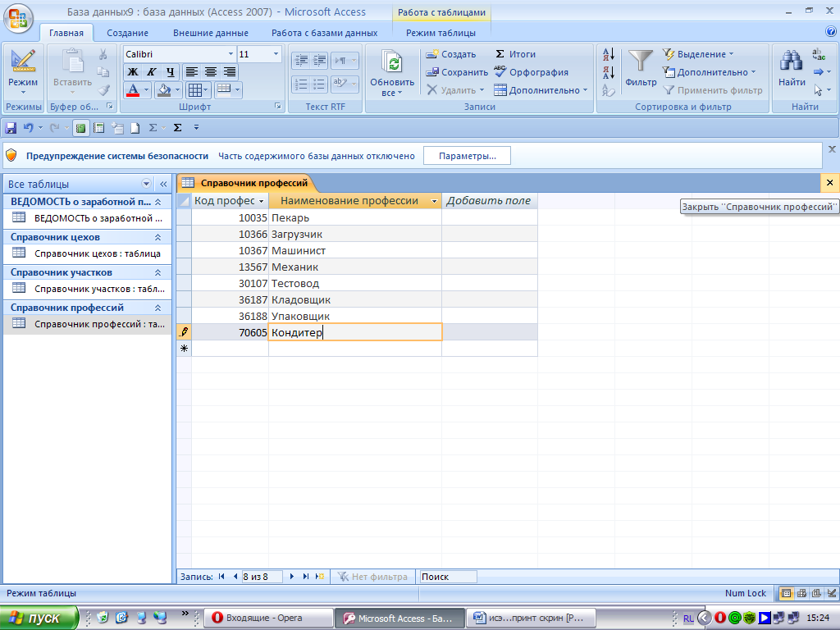Click the replace ab-ac icon

819,54
